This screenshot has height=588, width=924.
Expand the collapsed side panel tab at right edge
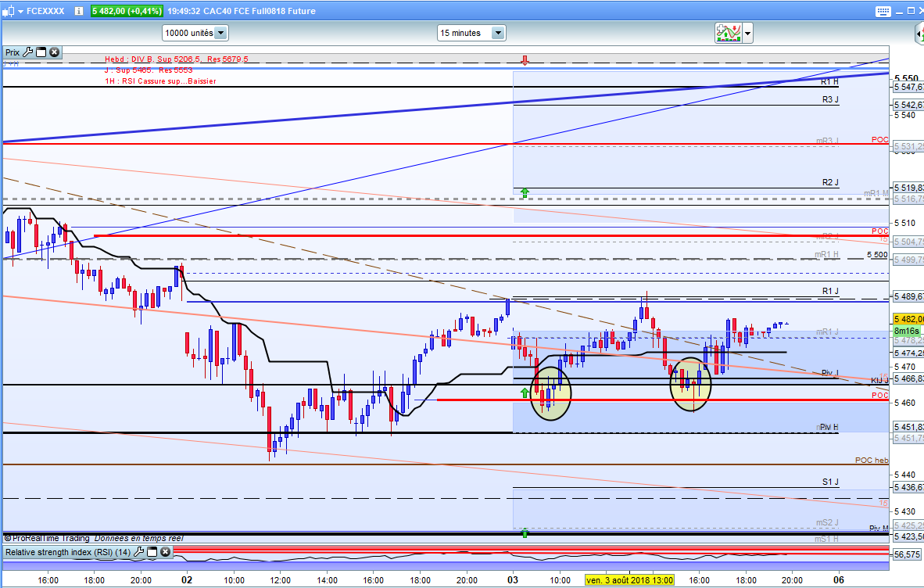pos(920,34)
